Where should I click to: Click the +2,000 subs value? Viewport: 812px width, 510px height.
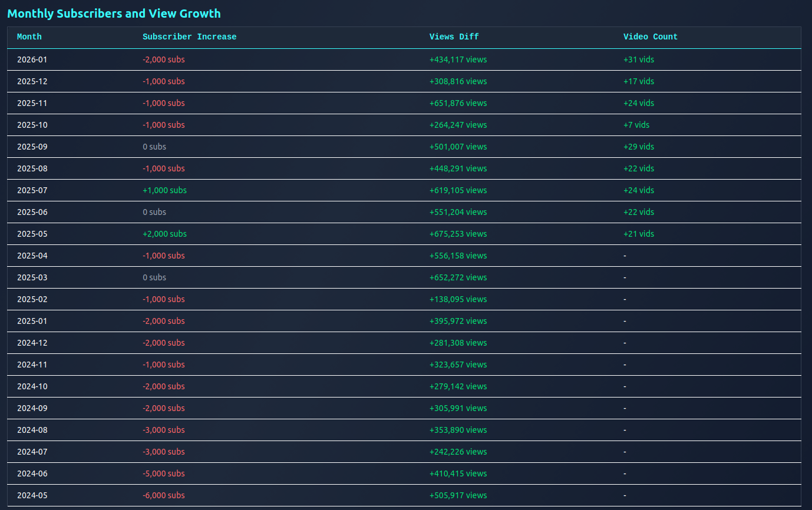tap(164, 234)
